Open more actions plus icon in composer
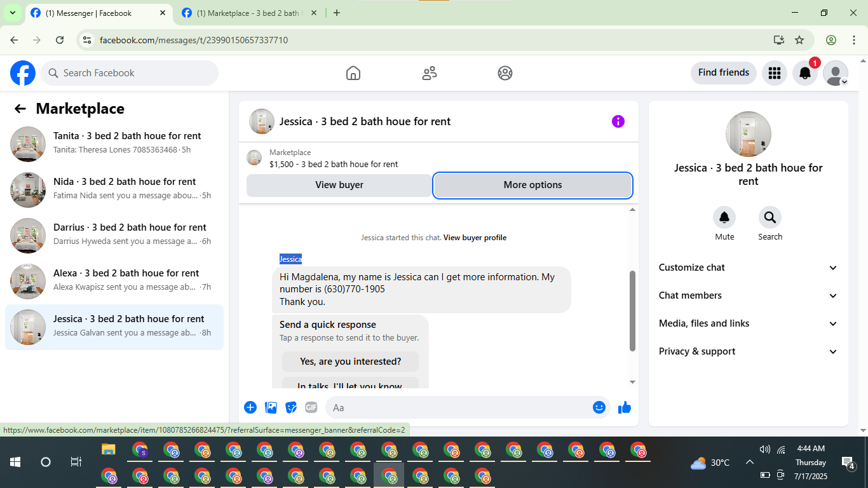Viewport: 868px width, 488px height. click(x=250, y=407)
